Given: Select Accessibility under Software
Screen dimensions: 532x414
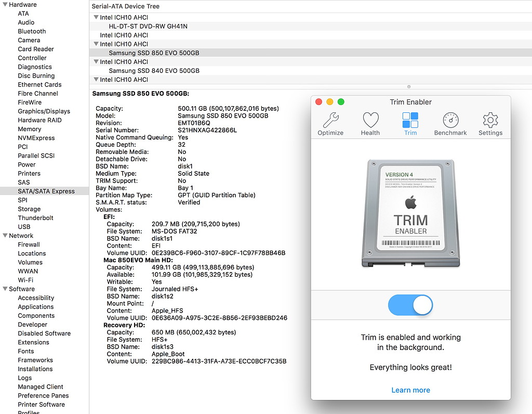Looking at the screenshot, I should pyautogui.click(x=36, y=298).
